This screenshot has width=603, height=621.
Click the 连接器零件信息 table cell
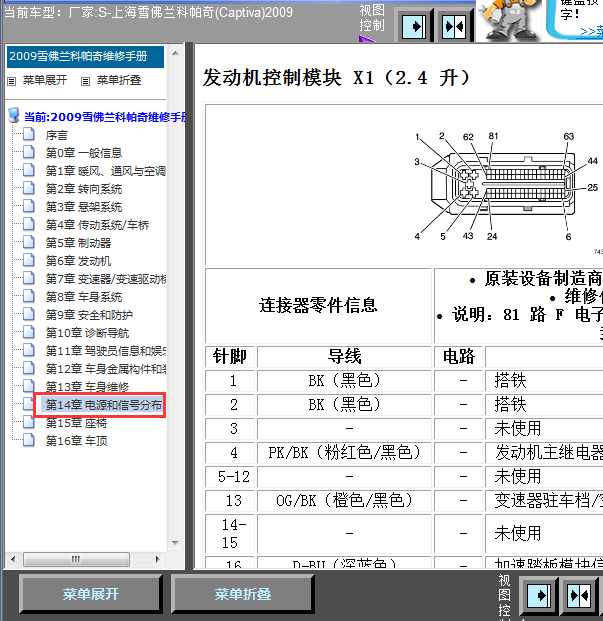point(318,305)
